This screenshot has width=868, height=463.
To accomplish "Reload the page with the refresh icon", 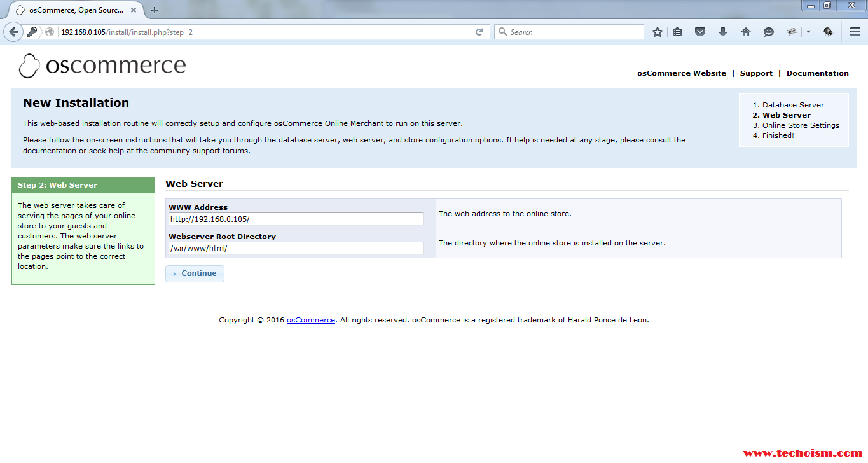I will pyautogui.click(x=479, y=32).
